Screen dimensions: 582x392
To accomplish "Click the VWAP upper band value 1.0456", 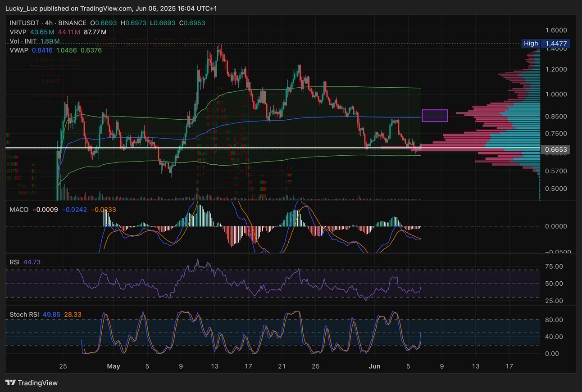I will 67,50.
